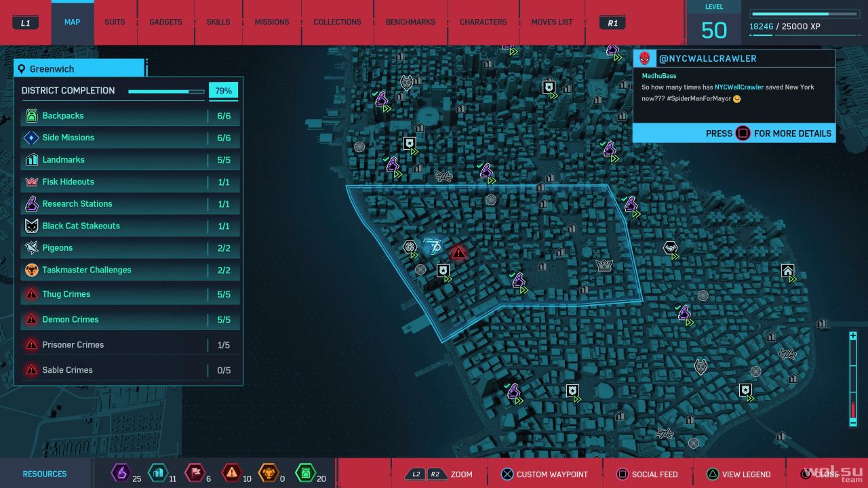Screen dimensions: 868x488
Task: Click the red crime alert marker on map
Action: coord(458,253)
